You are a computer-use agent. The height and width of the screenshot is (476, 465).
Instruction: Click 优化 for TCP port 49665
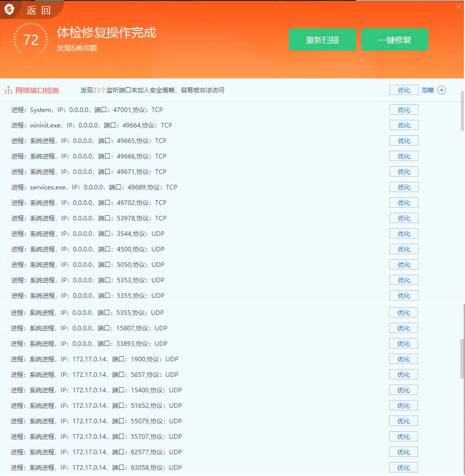(404, 141)
